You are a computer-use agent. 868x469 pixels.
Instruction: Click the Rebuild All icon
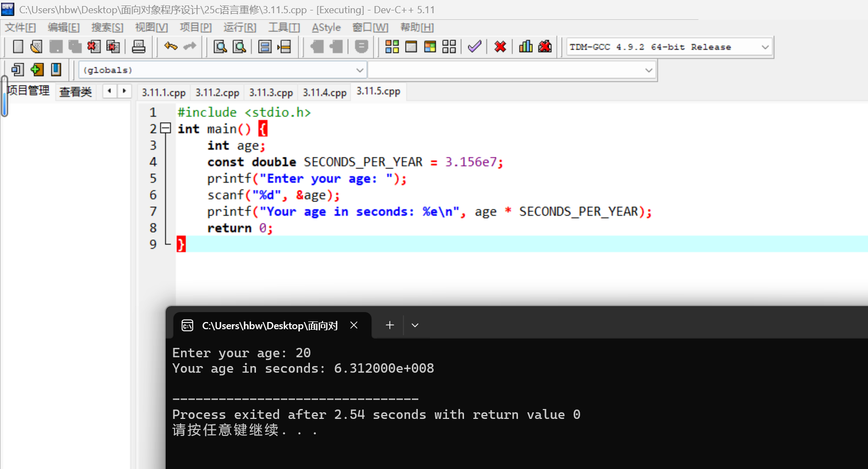click(449, 47)
